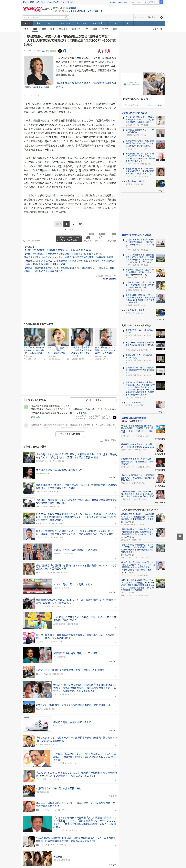Image resolution: width=186 pixels, height=868 pixels.
Task: Click ヘルプ link in header
Action: coord(127,2)
